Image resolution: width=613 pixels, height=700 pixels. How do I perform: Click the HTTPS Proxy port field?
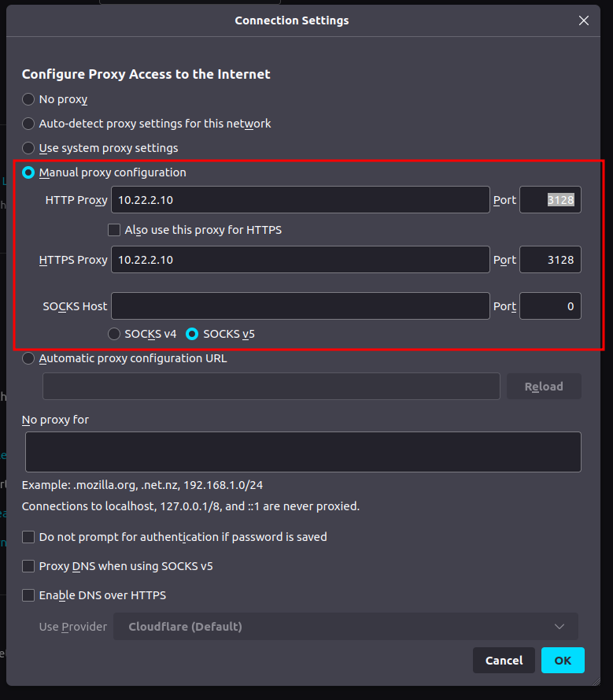tap(550, 260)
